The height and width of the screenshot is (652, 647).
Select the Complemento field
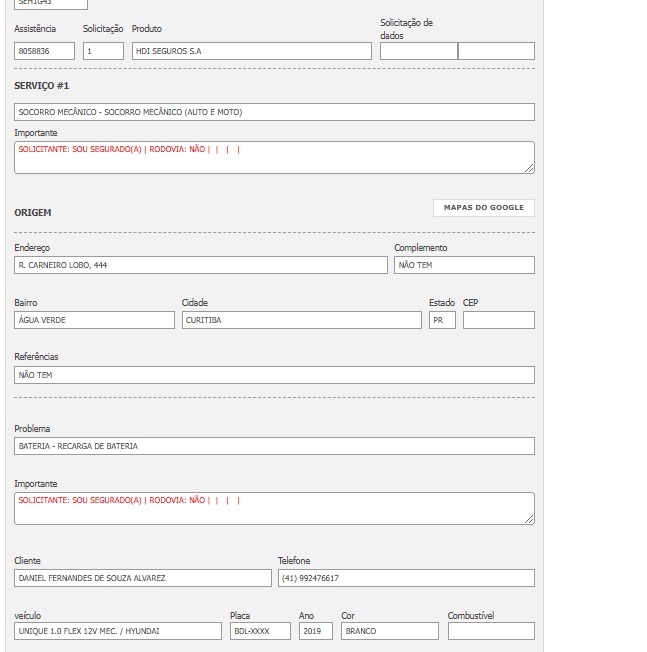(464, 265)
